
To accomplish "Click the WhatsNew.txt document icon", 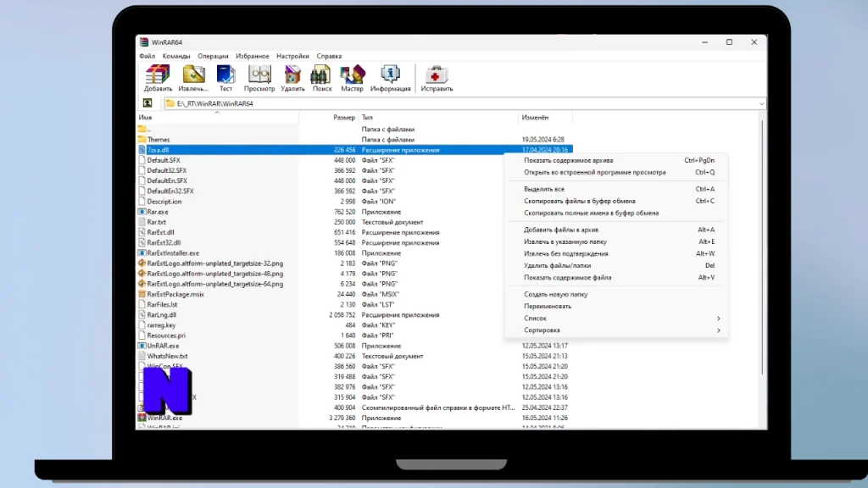I will click(142, 356).
